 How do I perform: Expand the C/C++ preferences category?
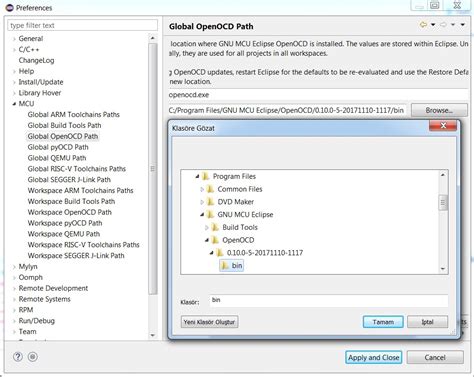(x=14, y=50)
